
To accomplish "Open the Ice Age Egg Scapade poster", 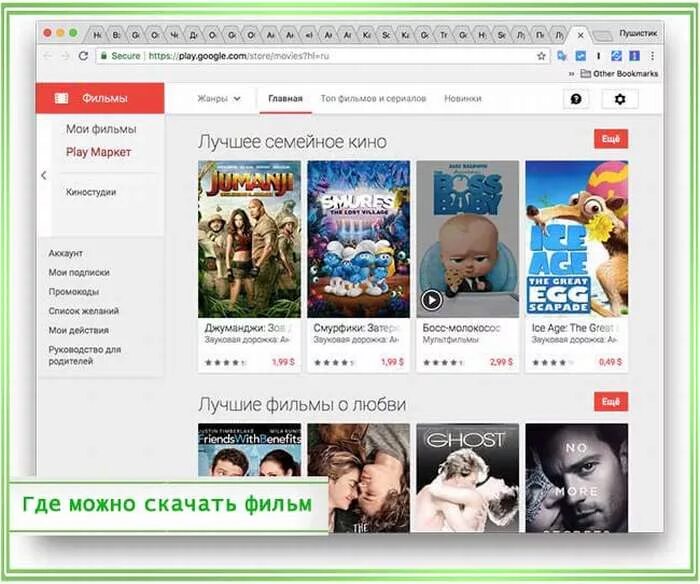I will point(577,239).
